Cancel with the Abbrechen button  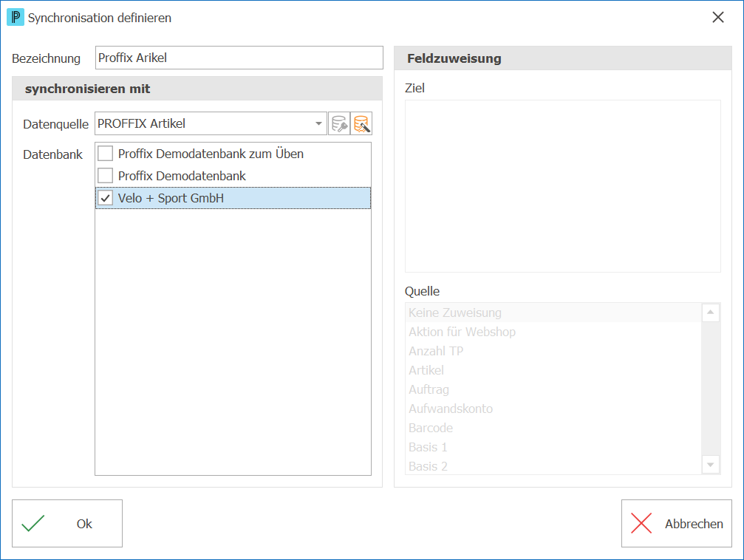(677, 524)
